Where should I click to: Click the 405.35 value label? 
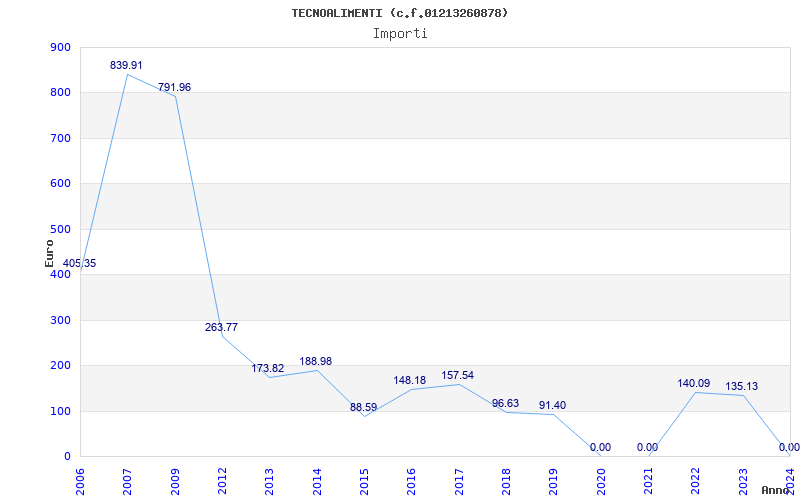[79, 263]
